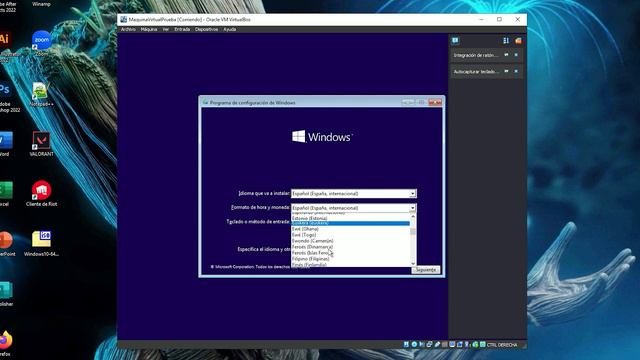Select the highlighted Euskera option

(350, 223)
